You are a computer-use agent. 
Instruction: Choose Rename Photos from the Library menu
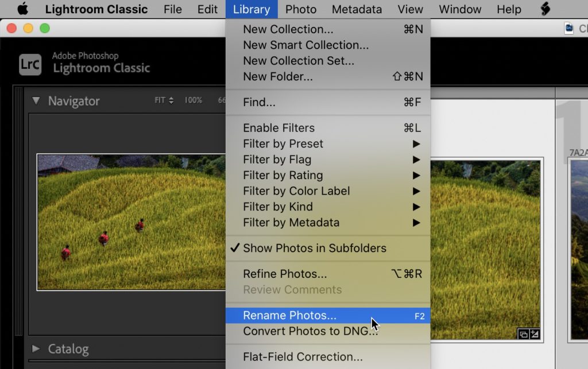tap(289, 316)
